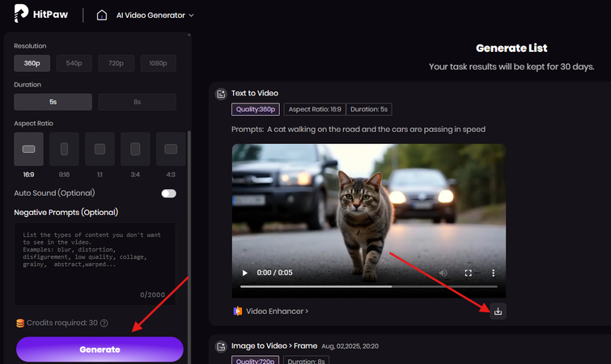Choose 1080p resolution
Screen dimensions: 611x364
[x=158, y=63]
